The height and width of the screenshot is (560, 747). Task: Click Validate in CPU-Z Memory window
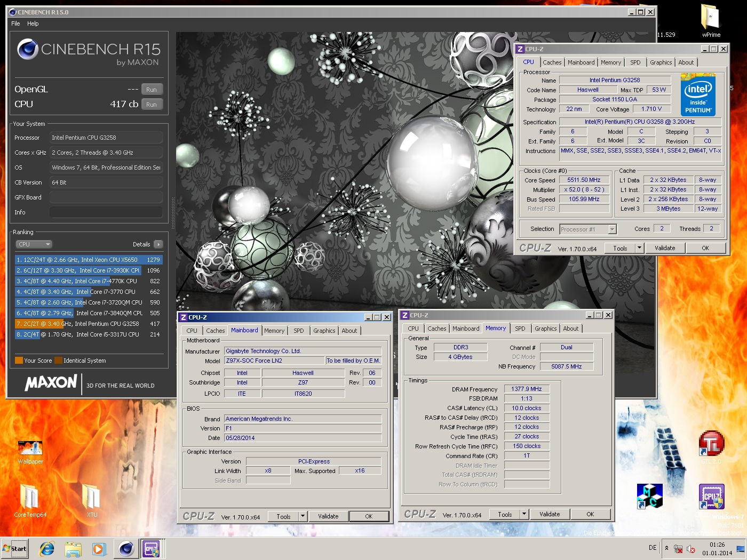[550, 514]
